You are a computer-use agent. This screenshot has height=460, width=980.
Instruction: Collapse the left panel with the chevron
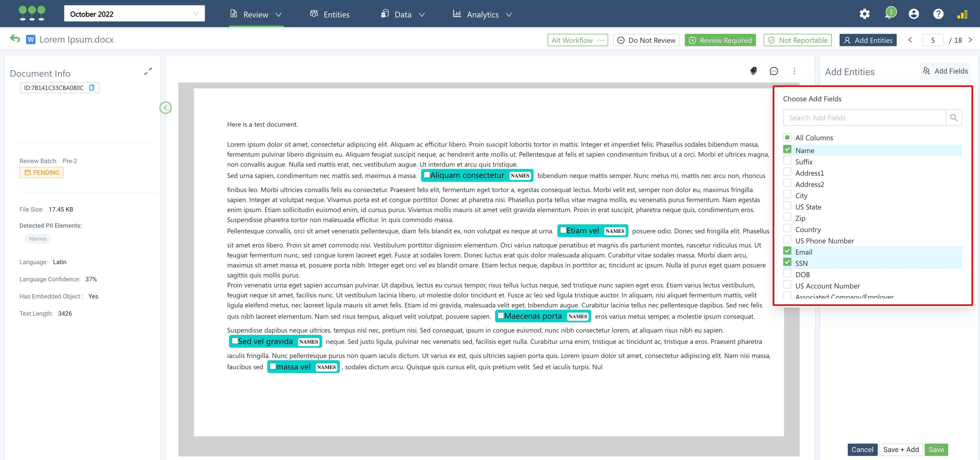point(166,108)
